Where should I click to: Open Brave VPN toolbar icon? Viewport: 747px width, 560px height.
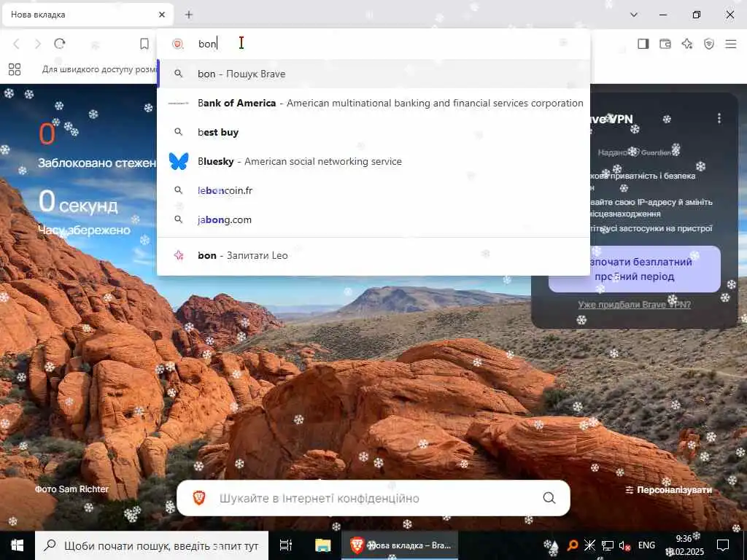coord(709,44)
